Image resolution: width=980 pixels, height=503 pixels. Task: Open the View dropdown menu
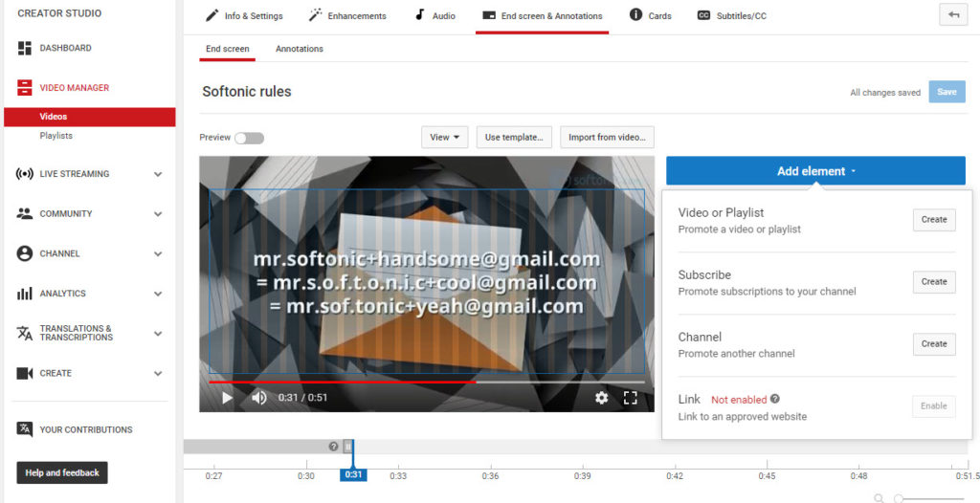pyautogui.click(x=444, y=138)
